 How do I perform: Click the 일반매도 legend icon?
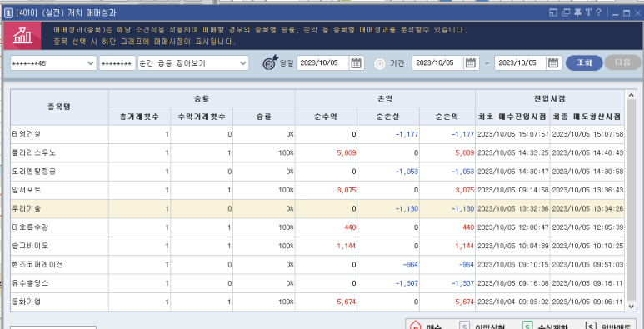pos(590,327)
